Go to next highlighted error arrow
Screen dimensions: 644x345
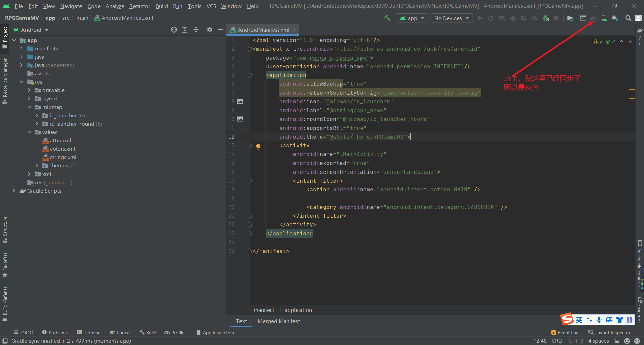[630, 41]
